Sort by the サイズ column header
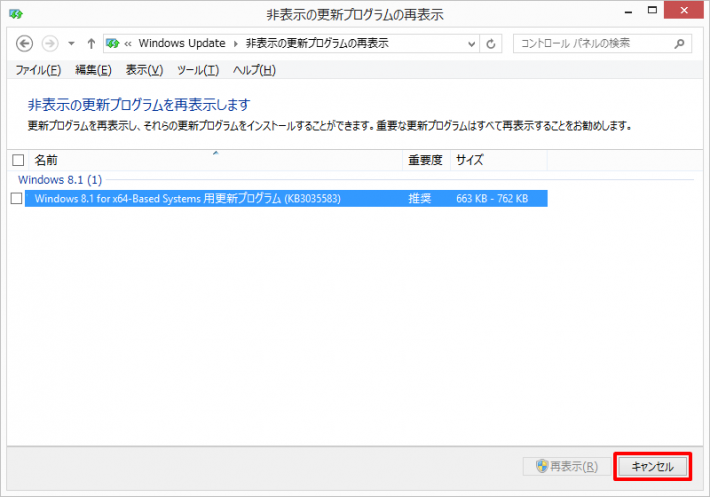 click(x=499, y=160)
